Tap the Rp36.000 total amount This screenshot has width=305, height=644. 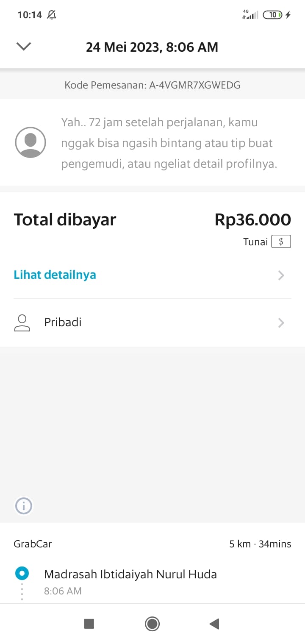252,220
